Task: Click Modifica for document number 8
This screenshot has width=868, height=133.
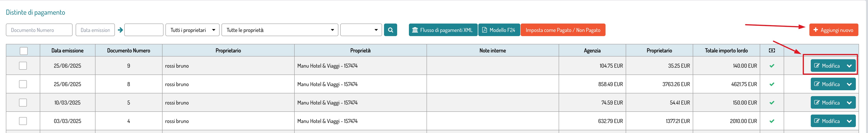Action: pyautogui.click(x=827, y=84)
